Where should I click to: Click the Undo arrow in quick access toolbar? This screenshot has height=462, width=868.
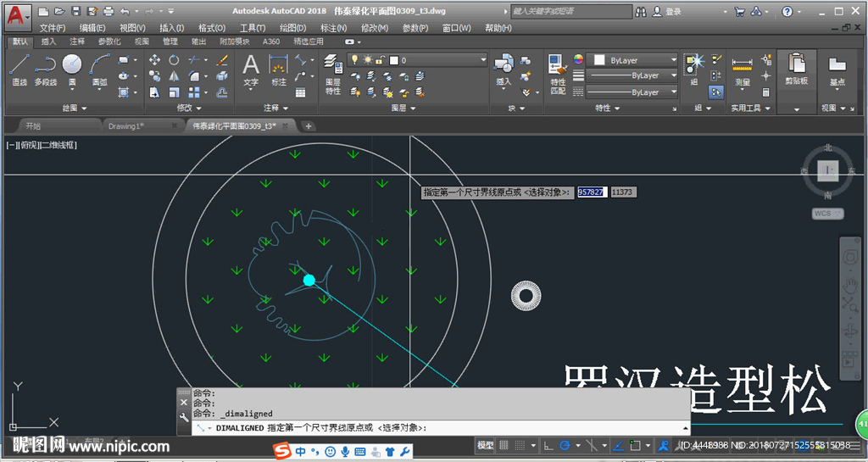[125, 11]
